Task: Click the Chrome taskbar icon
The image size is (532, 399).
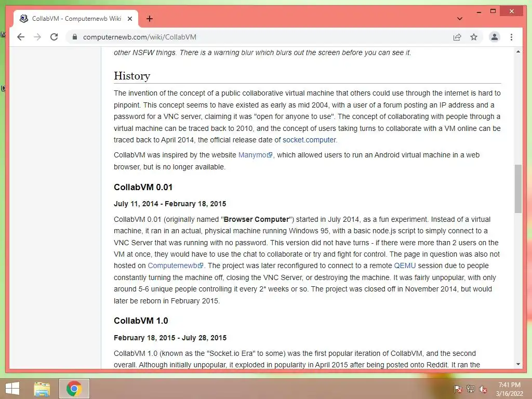Action: coord(74,389)
